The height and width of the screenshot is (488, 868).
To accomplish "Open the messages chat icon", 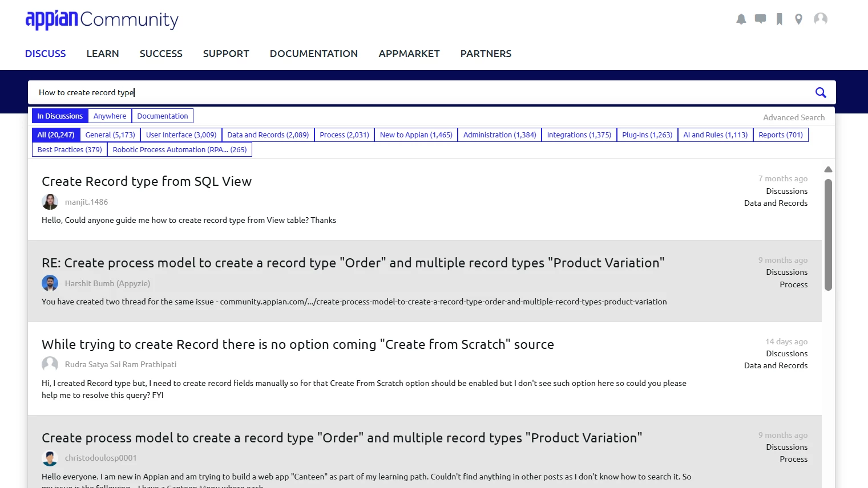I will pyautogui.click(x=760, y=19).
